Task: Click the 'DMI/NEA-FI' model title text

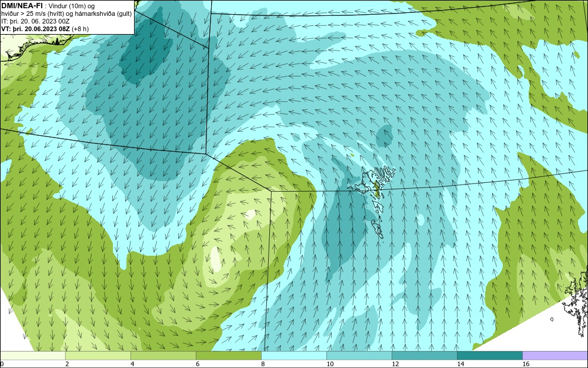Action: [x=22, y=5]
